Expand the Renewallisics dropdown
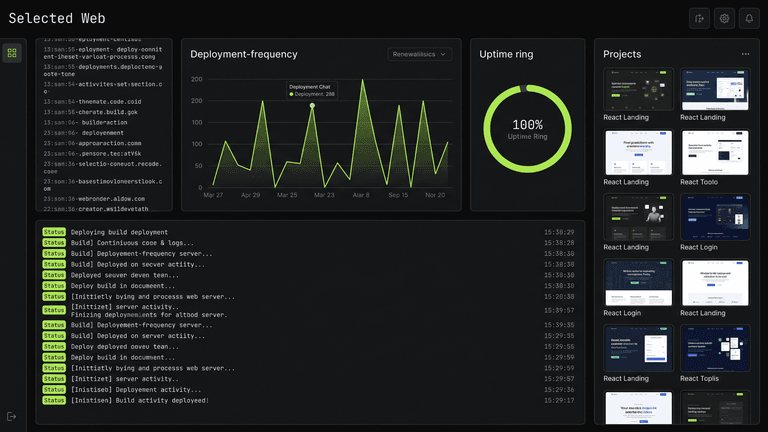Viewport: 768px width, 432px height. 419,54
